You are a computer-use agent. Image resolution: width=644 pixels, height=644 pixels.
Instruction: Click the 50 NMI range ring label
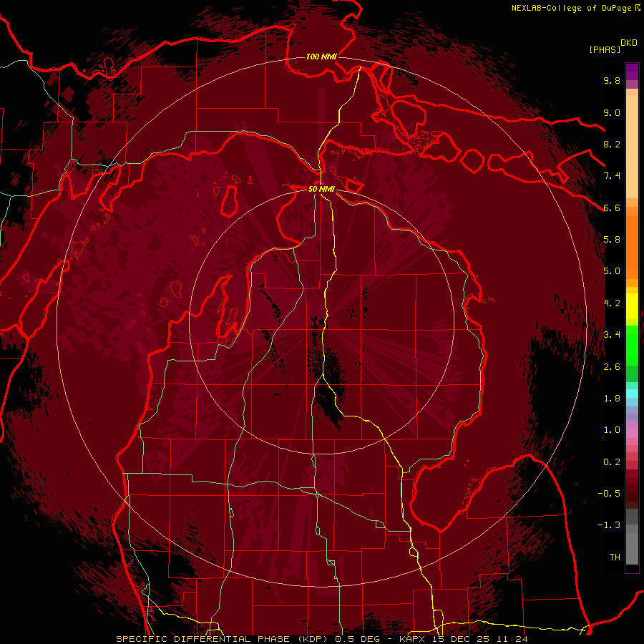coord(321,189)
